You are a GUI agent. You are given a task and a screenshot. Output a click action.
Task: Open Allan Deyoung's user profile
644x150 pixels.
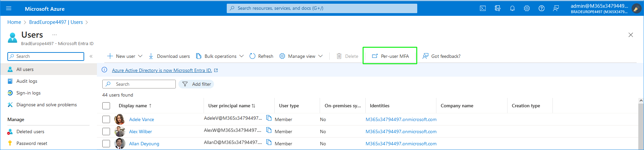pos(144,144)
